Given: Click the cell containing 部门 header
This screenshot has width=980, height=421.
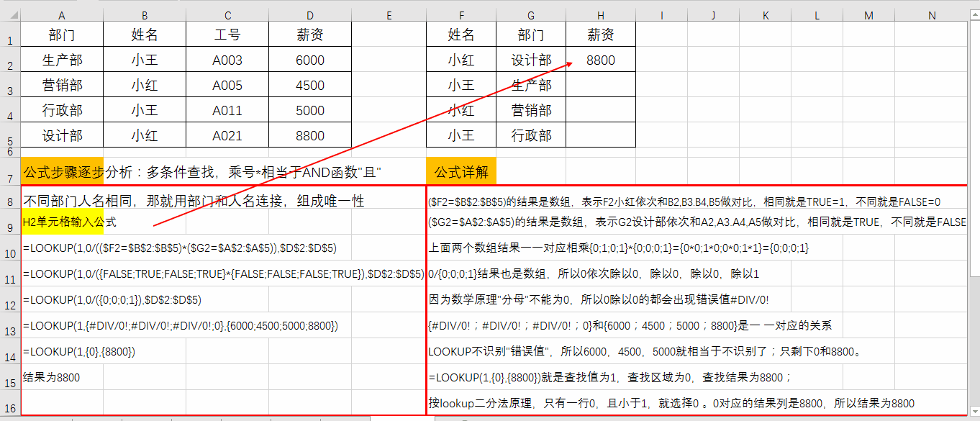Looking at the screenshot, I should 61,34.
